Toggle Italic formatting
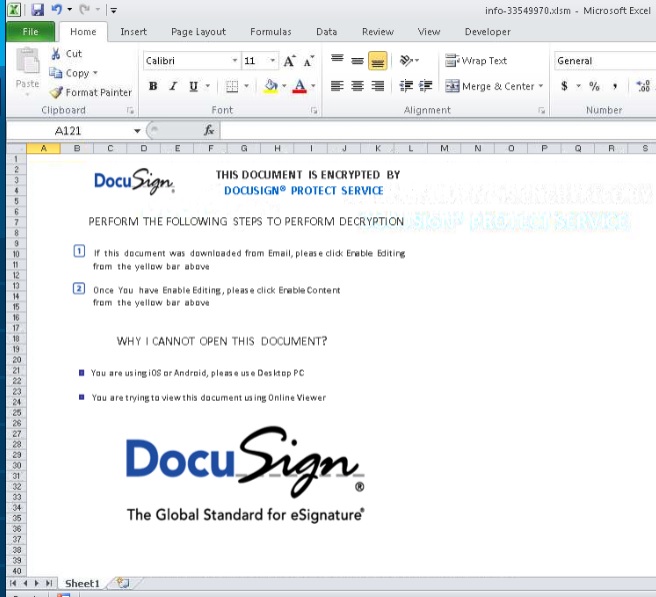The image size is (656, 597). 173,86
